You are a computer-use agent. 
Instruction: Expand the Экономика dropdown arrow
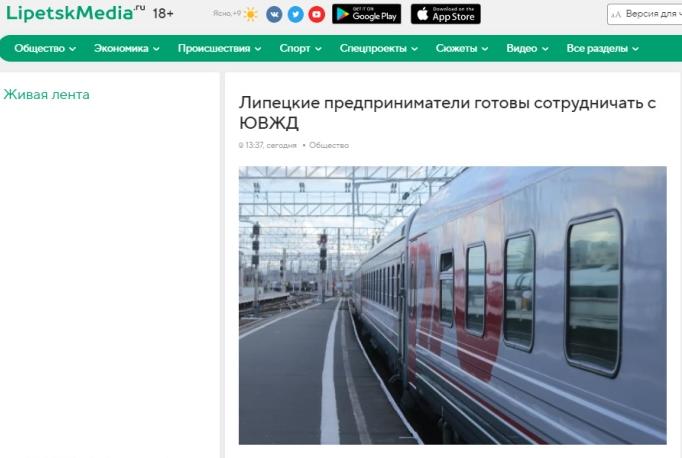coord(156,49)
